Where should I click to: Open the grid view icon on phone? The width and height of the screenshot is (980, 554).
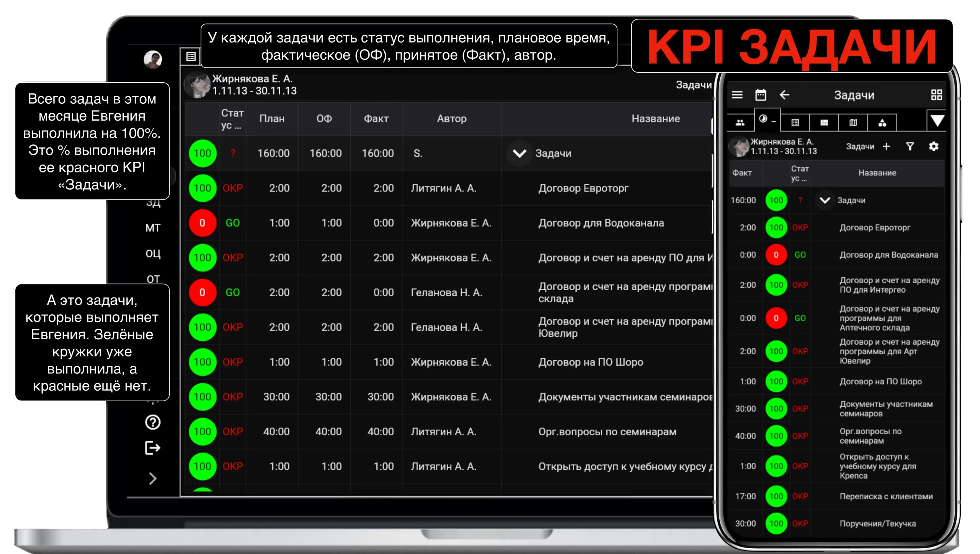point(936,95)
